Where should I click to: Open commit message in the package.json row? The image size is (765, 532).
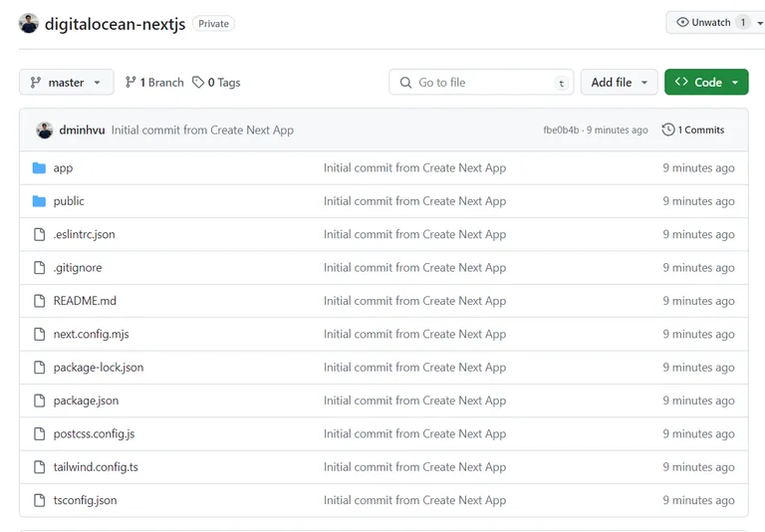pos(414,400)
